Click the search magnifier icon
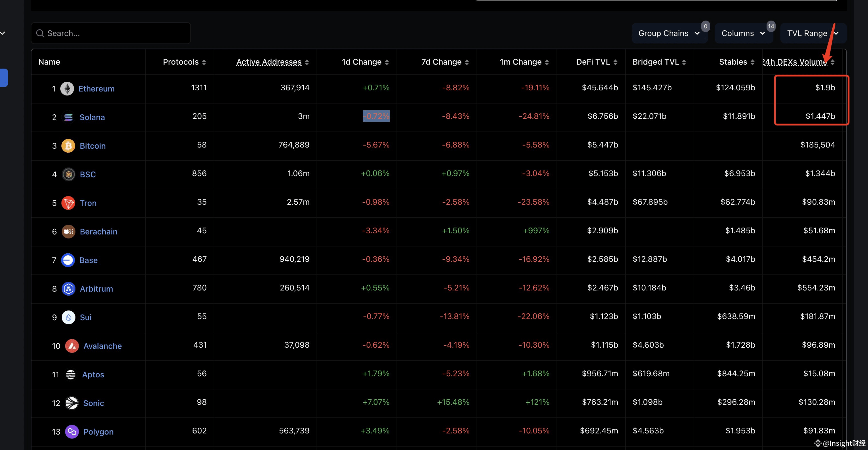 tap(40, 33)
